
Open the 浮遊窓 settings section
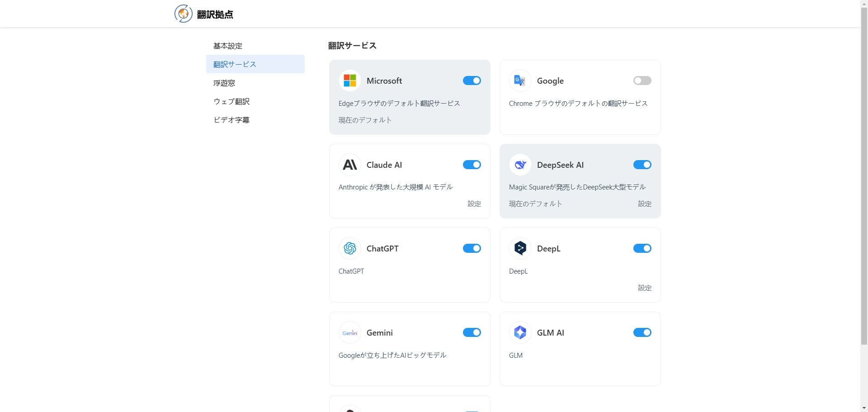[255, 83]
